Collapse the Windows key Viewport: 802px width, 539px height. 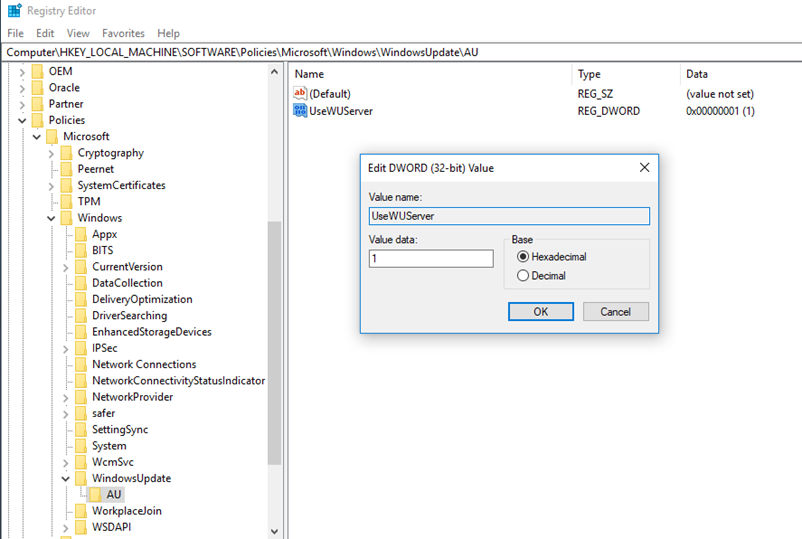(51, 218)
